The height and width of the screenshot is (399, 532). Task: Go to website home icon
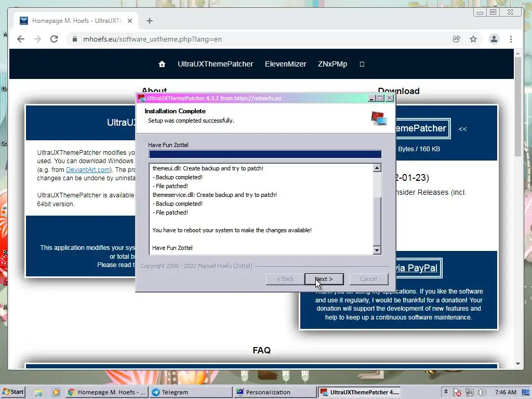tap(162, 64)
